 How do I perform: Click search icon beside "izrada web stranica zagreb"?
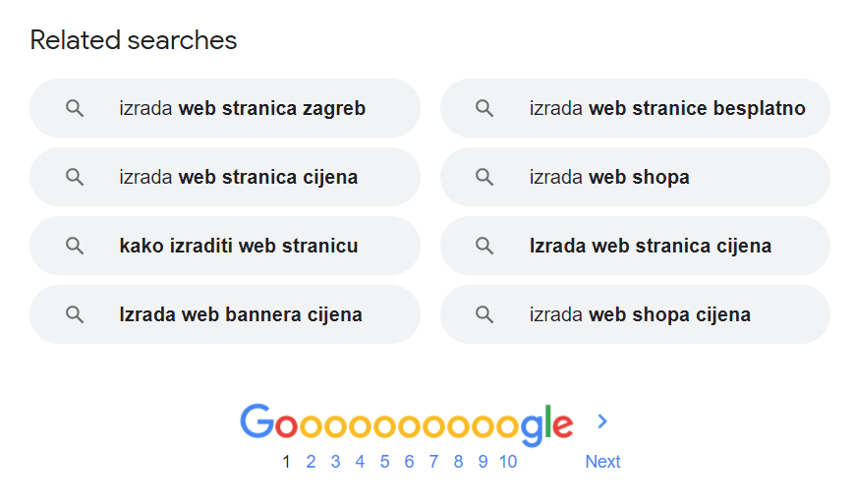pyautogui.click(x=75, y=108)
